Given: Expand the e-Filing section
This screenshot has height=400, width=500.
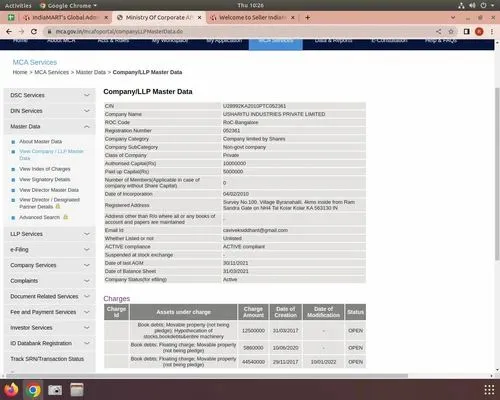Looking at the screenshot, I should 50,250.
